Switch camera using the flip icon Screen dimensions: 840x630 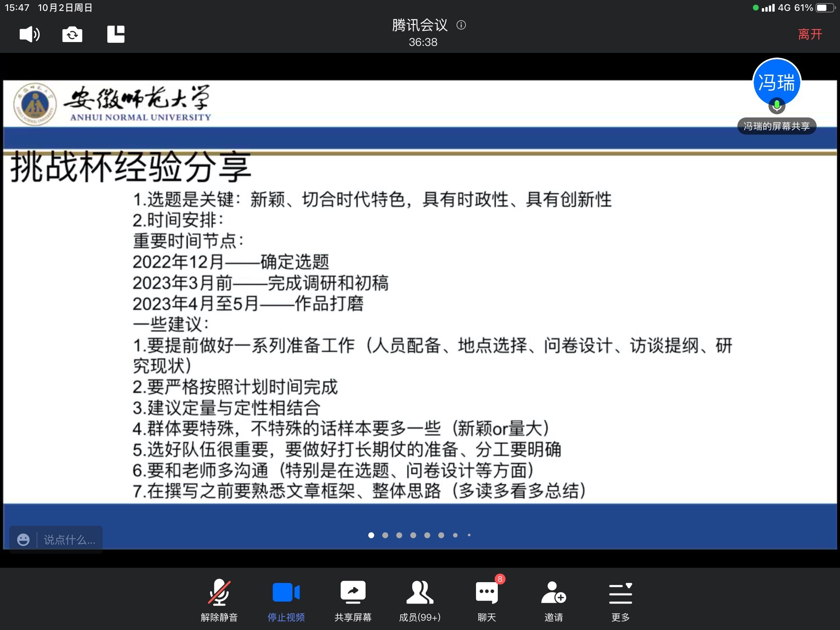point(72,34)
